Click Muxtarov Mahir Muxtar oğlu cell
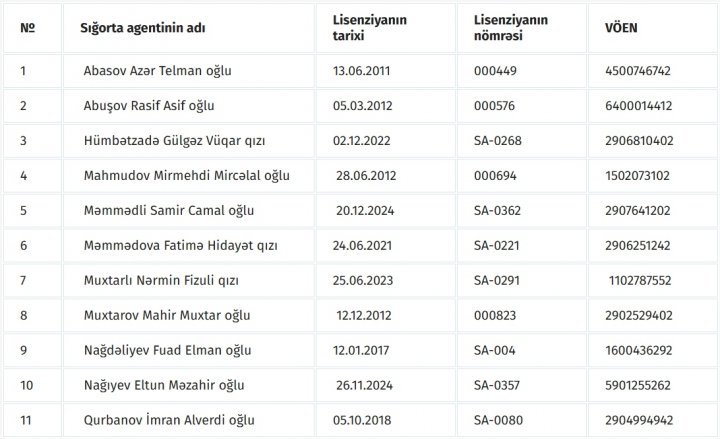Screen dimensions: 720x439 167,315
